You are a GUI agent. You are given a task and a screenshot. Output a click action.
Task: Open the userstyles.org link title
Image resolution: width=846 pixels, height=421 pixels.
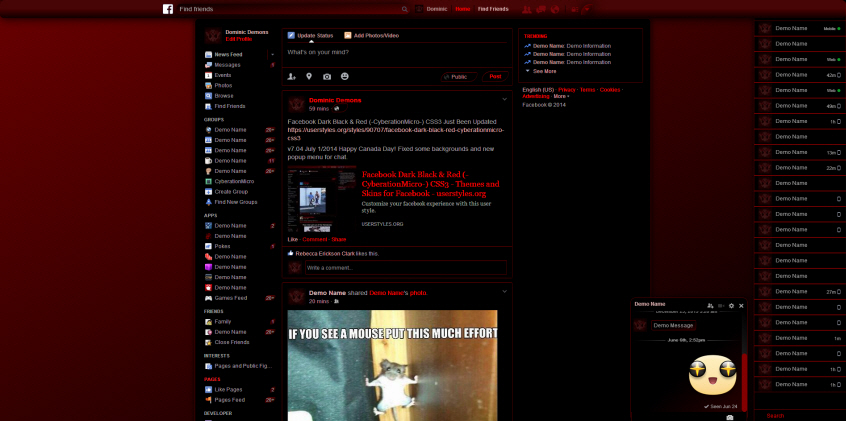[431, 184]
